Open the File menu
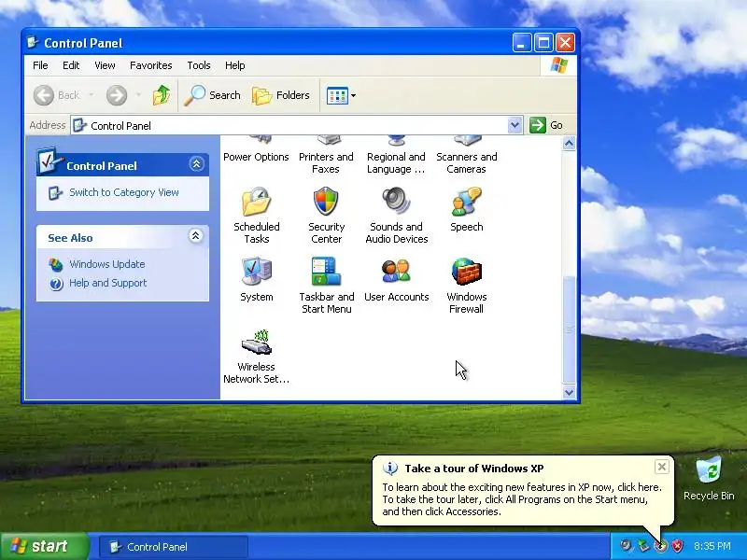747x560 pixels. coord(40,65)
